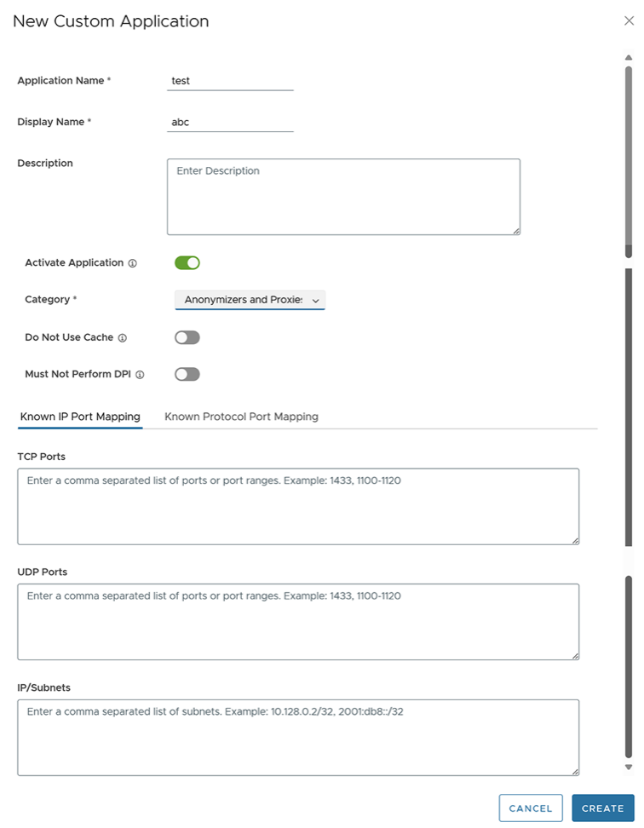Click inside the TCP Ports text box
Viewport: 644px width, 828px height.
(298, 506)
